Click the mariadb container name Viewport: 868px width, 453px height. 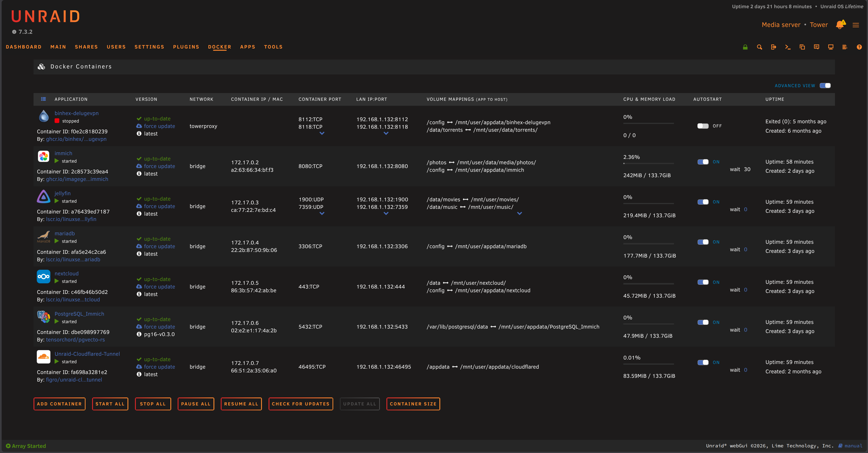[x=65, y=234]
